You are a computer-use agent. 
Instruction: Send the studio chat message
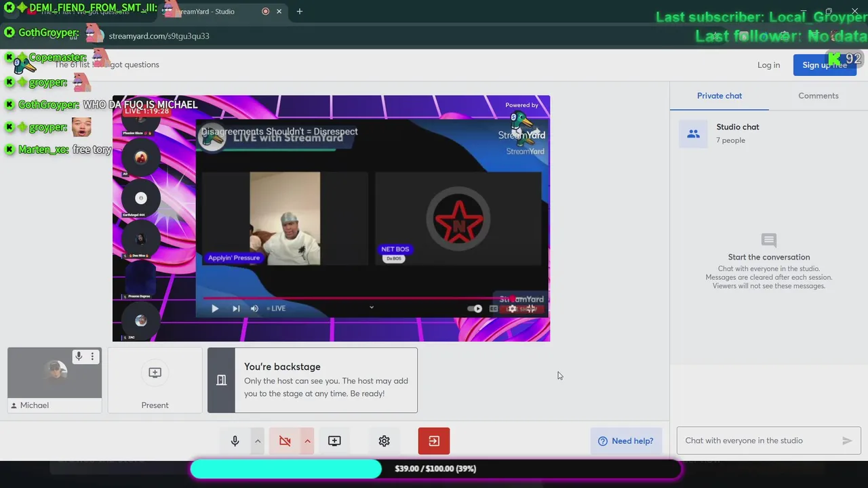[x=847, y=441]
